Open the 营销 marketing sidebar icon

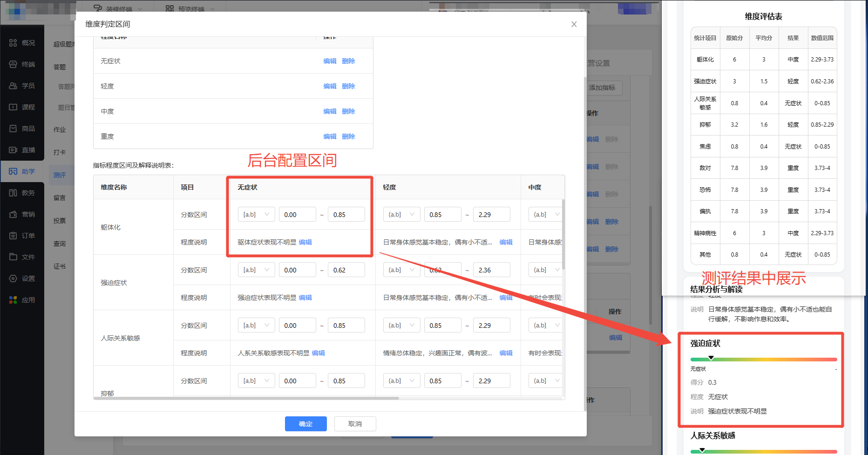click(13, 214)
